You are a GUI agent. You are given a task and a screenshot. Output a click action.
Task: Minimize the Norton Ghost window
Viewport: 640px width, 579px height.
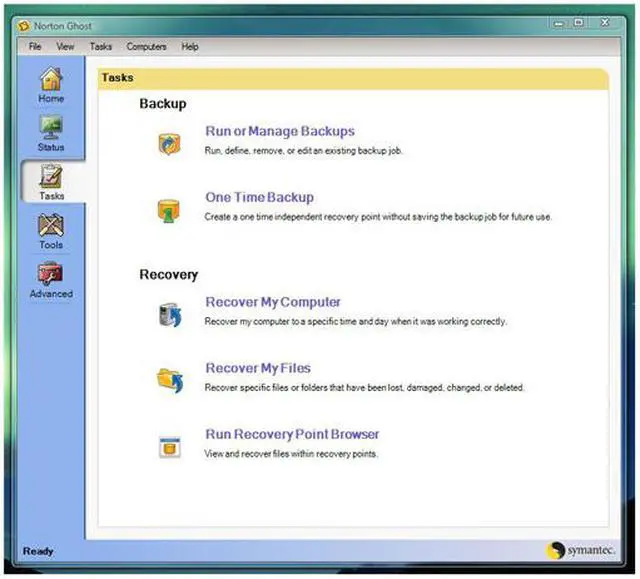(558, 24)
